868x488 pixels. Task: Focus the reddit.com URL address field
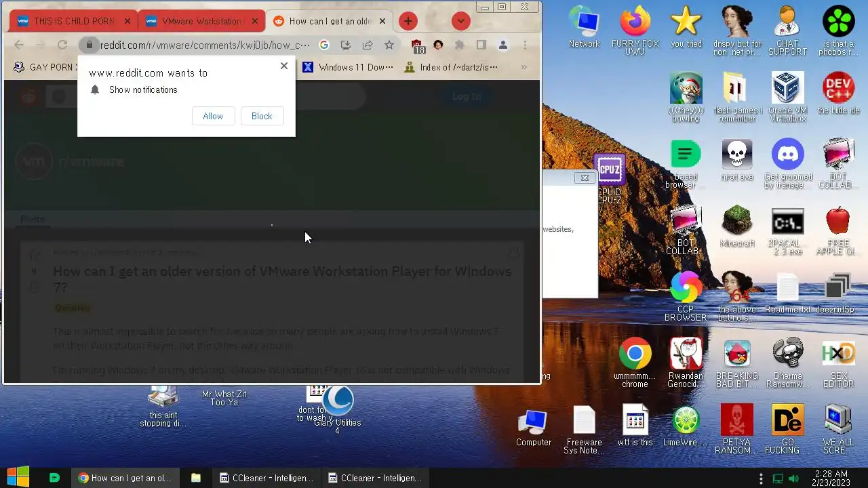tap(205, 45)
